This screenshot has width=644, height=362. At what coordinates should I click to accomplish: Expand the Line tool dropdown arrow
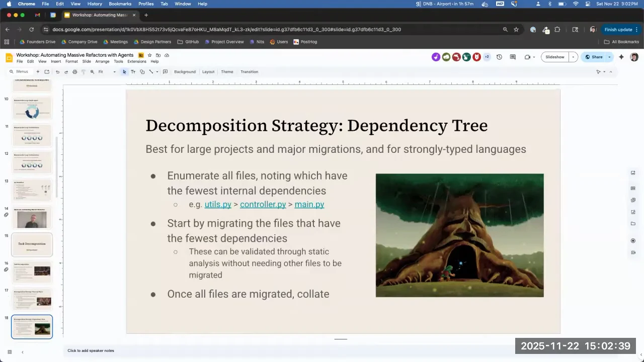click(157, 72)
